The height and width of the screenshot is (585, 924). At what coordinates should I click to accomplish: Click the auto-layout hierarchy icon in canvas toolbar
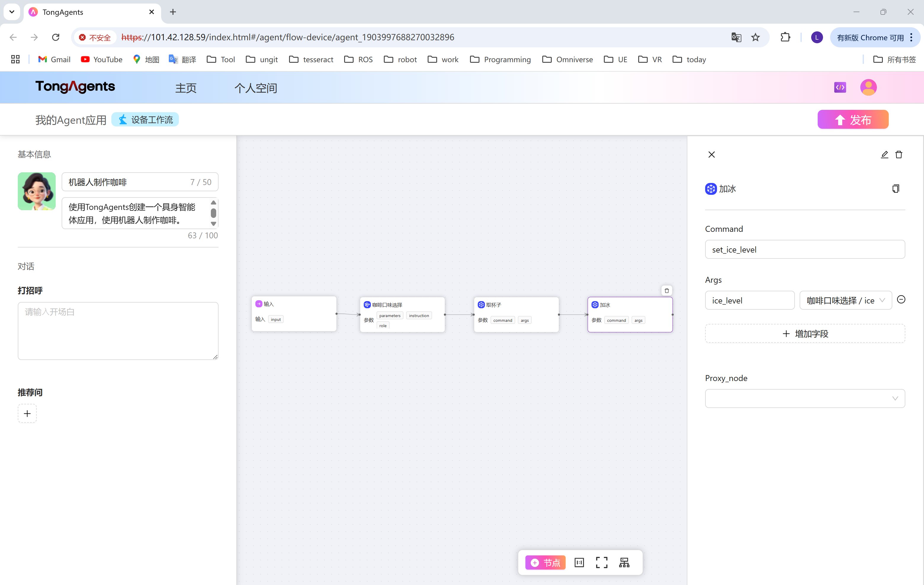[x=624, y=562]
